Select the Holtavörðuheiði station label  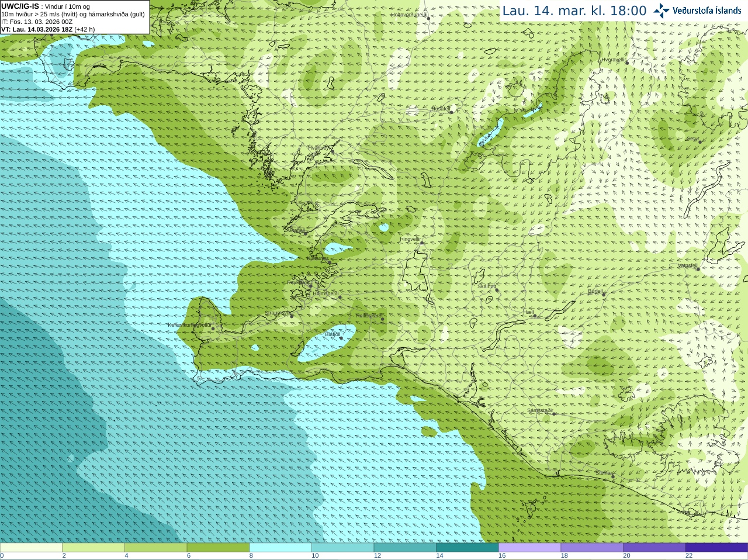pos(409,15)
